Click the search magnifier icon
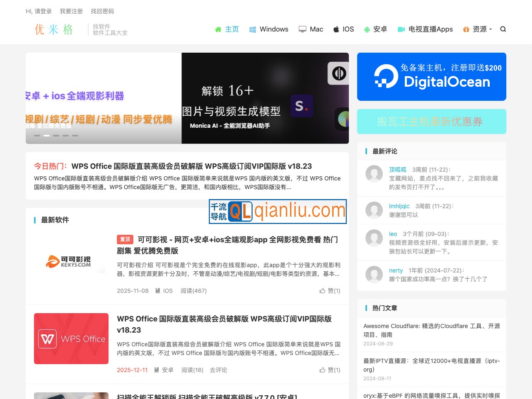532x399 pixels. pos(503,29)
